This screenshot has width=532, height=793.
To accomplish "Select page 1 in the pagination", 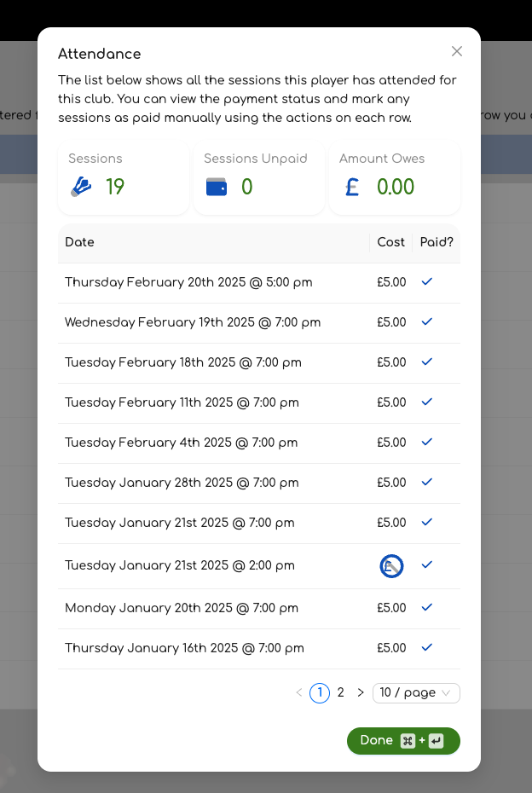I will coord(320,692).
